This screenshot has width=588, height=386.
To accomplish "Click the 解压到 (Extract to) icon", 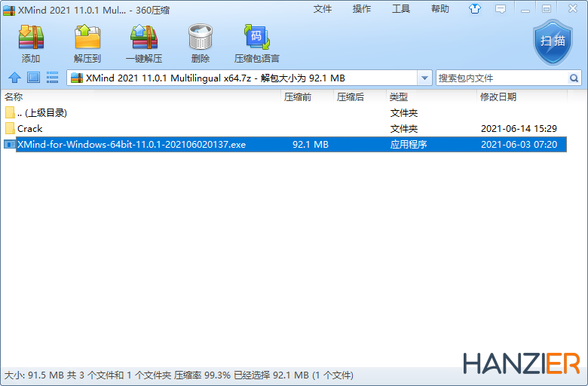I will click(87, 43).
